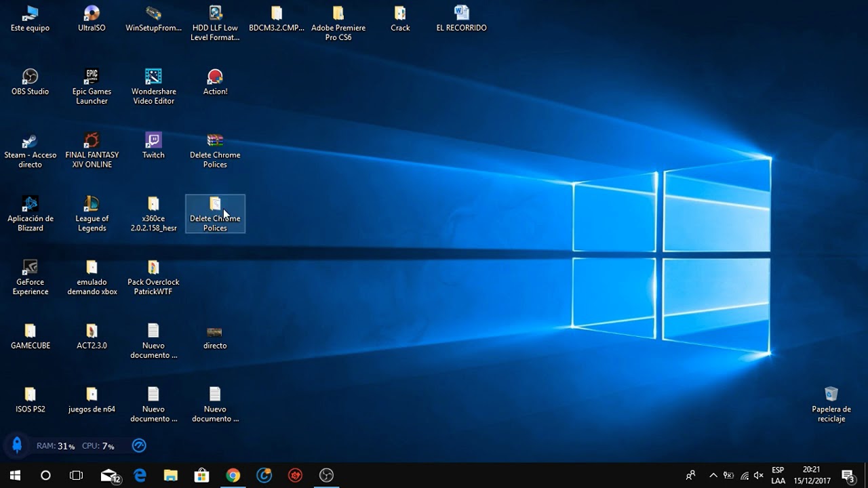
Task: Open the Pack Overclock PatrickWTF archive
Action: coord(153,278)
